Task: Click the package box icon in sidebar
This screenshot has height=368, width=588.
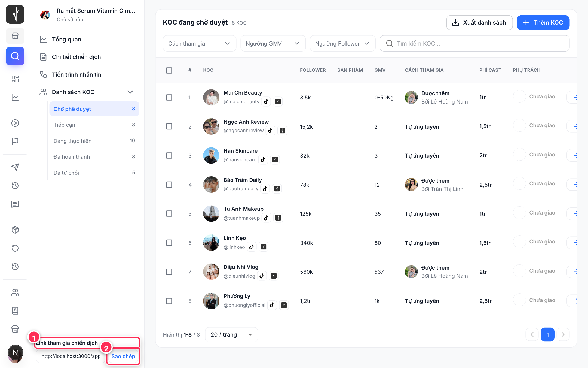Action: click(x=15, y=230)
